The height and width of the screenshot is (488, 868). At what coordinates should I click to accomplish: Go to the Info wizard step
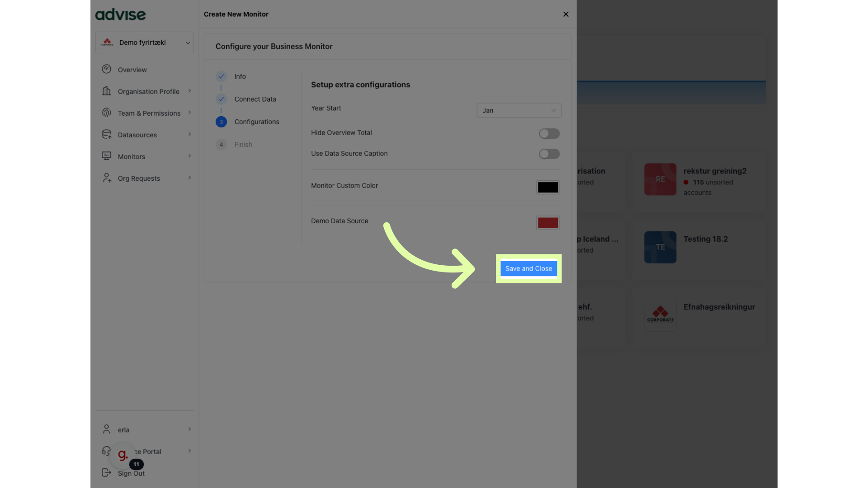point(240,76)
